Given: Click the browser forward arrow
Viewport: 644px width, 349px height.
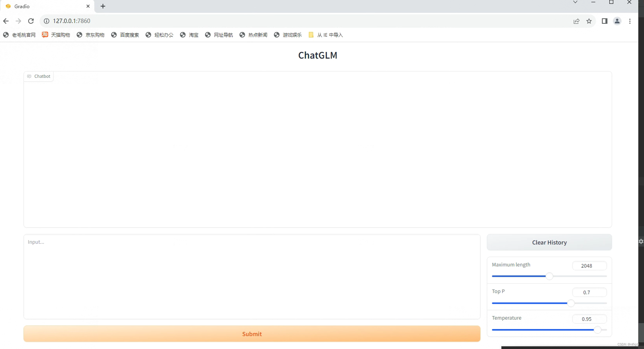Looking at the screenshot, I should [x=18, y=21].
